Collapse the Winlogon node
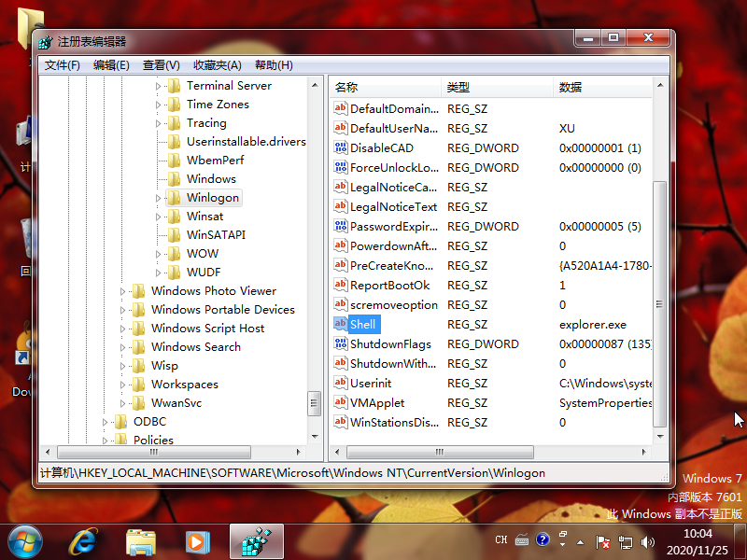The width and height of the screenshot is (747, 560). (156, 198)
